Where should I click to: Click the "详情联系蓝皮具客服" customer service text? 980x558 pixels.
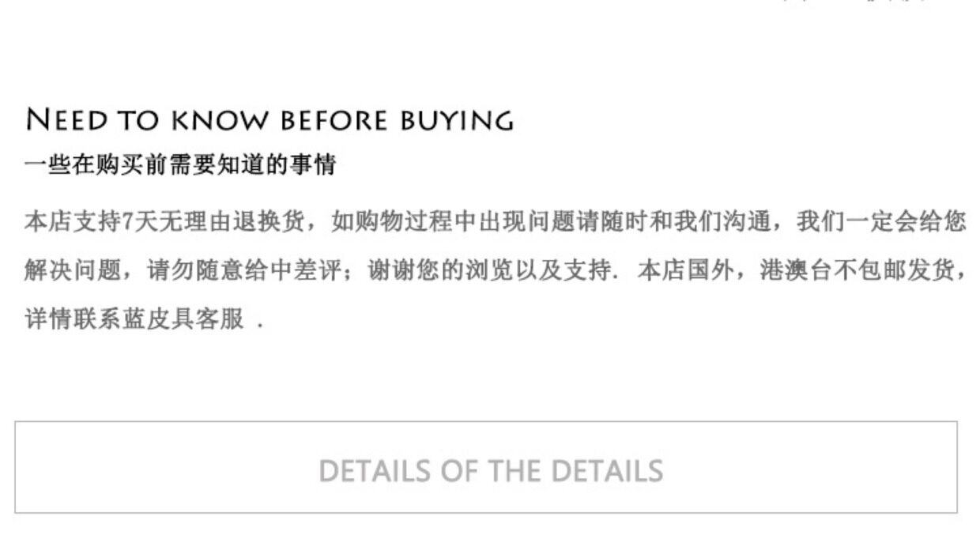pos(134,320)
